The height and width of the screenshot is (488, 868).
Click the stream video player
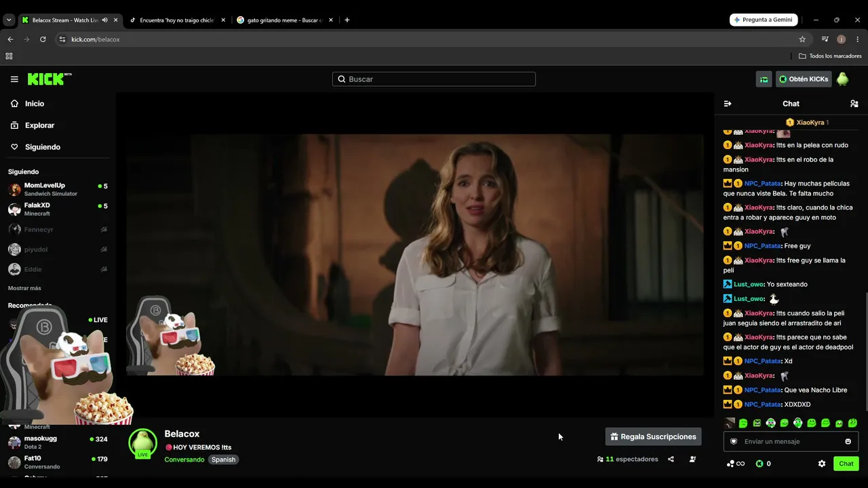(414, 255)
